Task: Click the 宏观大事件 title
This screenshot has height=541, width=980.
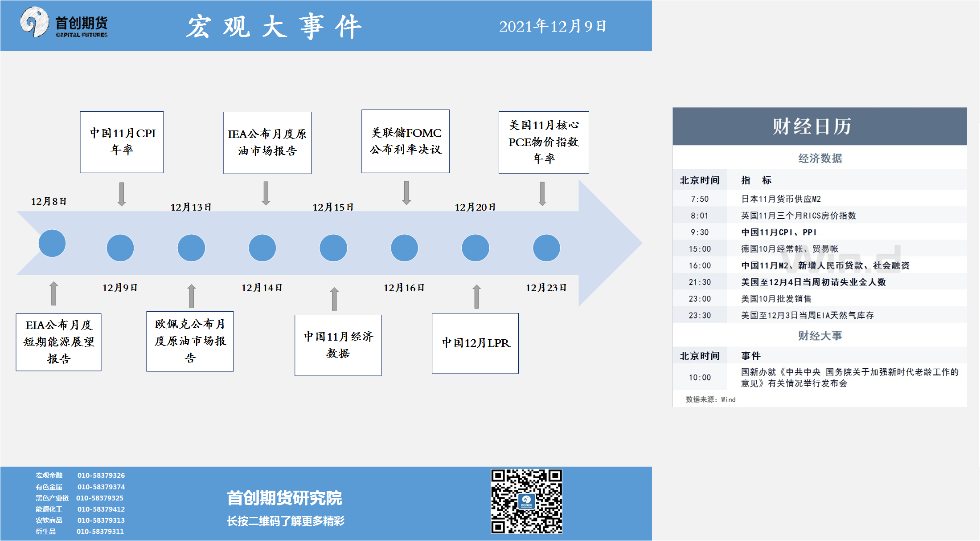Action: [274, 26]
